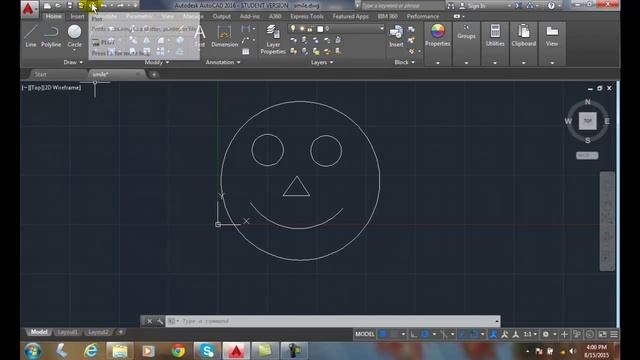Viewport: 640px width, 360px height.
Task: Click the Redo icon in quick access toolbar
Action: pos(120,6)
